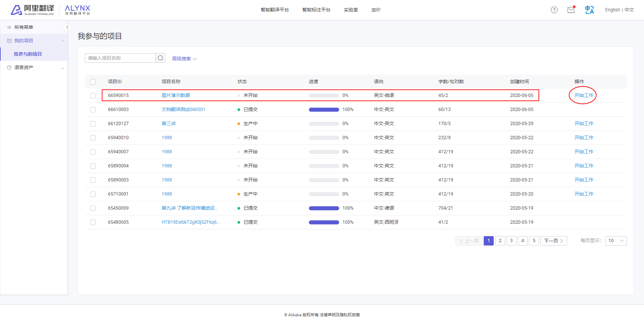Select 所有菜单 in the sidebar

tap(24, 27)
